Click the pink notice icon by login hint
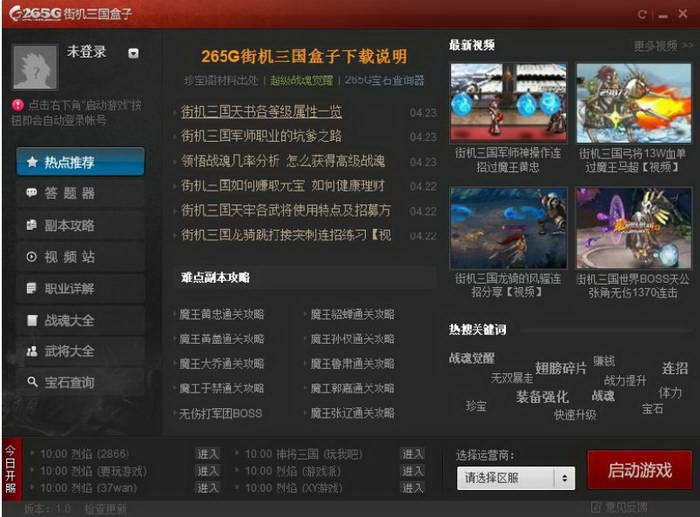The width and height of the screenshot is (700, 517). tap(18, 105)
